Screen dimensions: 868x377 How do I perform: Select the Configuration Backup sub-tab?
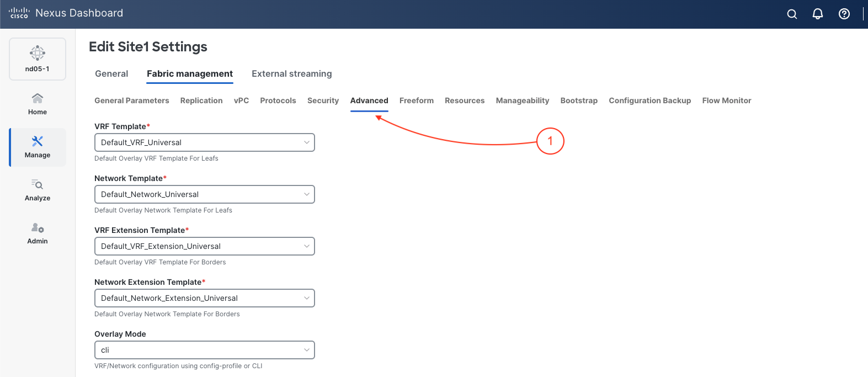[x=649, y=100]
